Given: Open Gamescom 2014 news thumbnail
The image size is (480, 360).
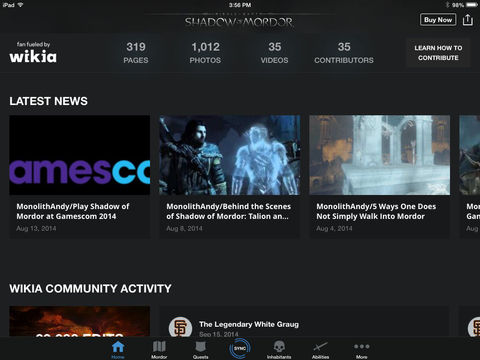Looking at the screenshot, I should point(80,155).
